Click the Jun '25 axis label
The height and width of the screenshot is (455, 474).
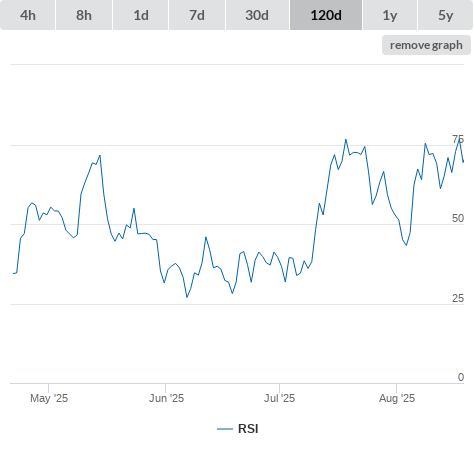pos(166,398)
